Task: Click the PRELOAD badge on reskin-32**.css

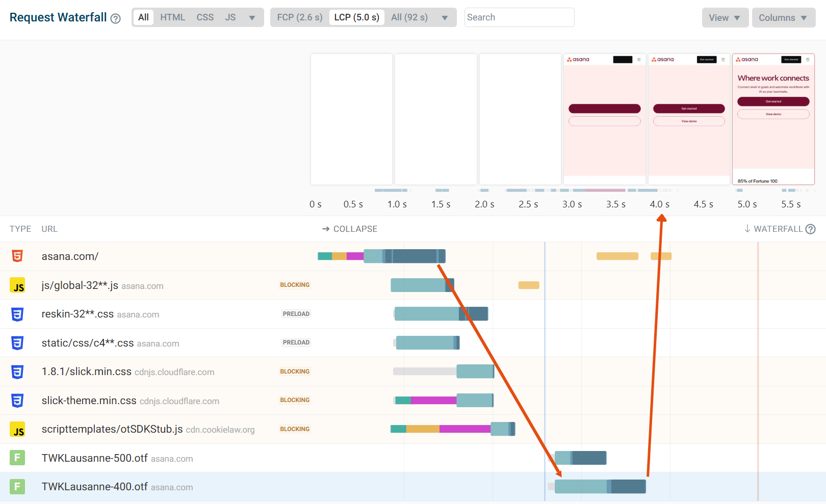Action: click(296, 314)
